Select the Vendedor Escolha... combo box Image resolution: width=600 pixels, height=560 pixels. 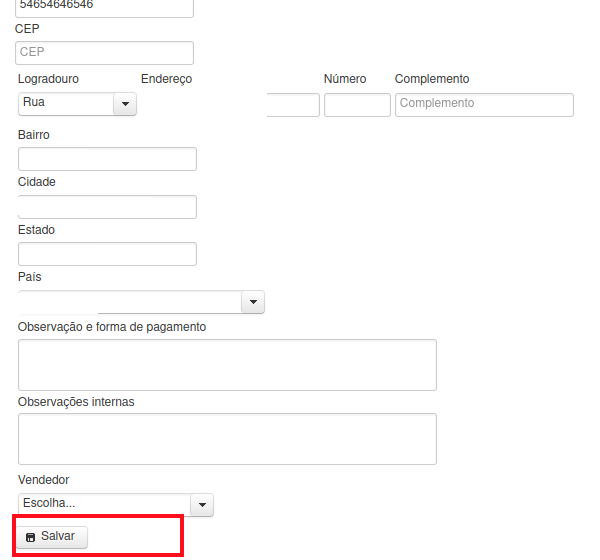(x=116, y=505)
